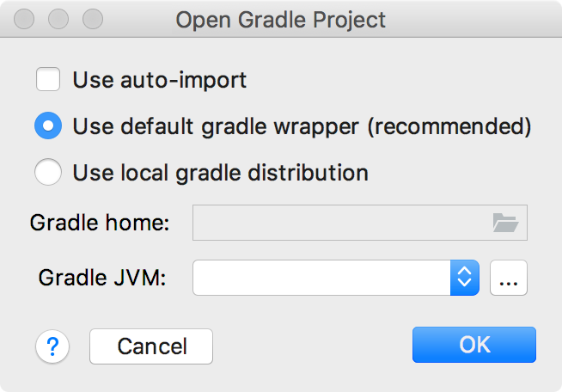
Task: Click the 'Gradle home:' label
Action: 100,223
